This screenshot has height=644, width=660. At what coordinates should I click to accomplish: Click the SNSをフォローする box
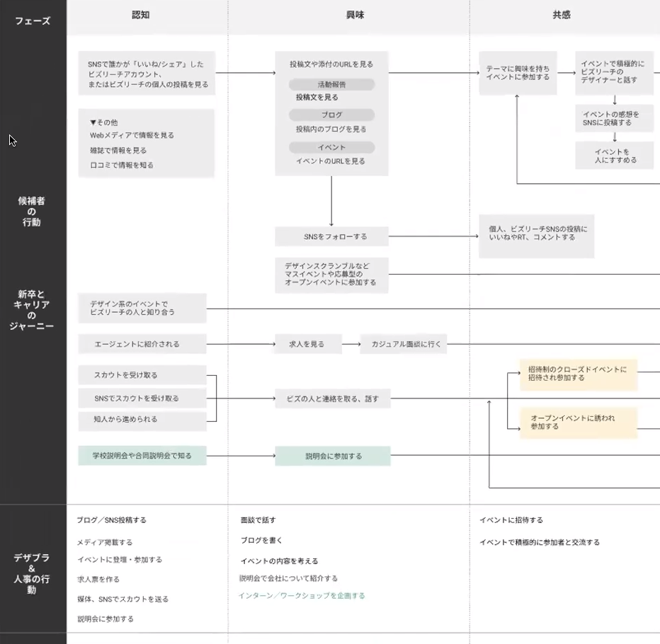point(331,236)
